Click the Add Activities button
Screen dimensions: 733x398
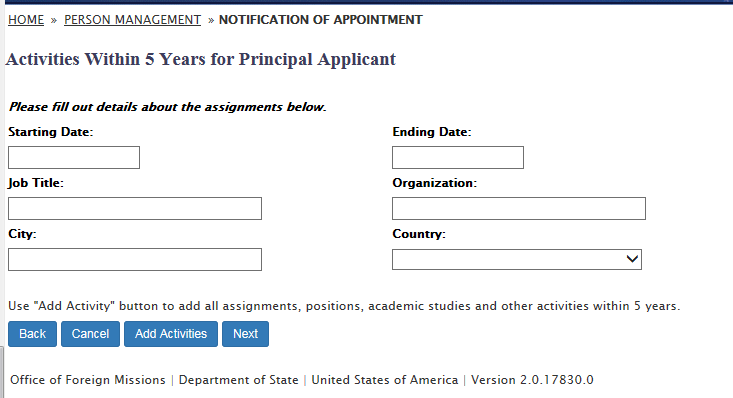coord(171,334)
